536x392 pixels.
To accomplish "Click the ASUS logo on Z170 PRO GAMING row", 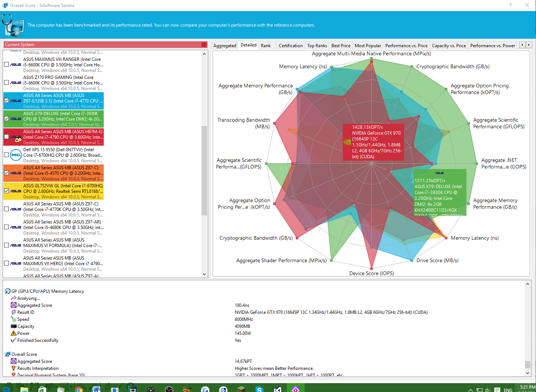I will (16, 83).
